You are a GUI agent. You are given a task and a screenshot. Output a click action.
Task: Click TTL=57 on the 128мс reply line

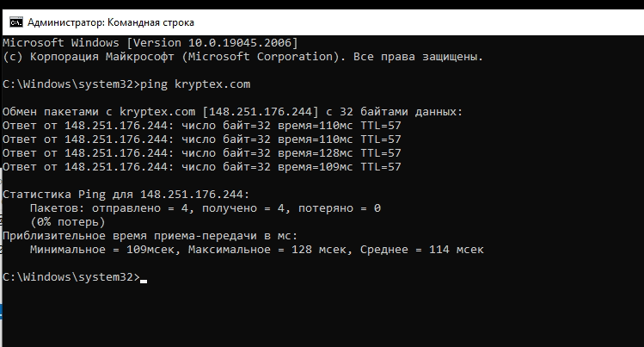[381, 153]
